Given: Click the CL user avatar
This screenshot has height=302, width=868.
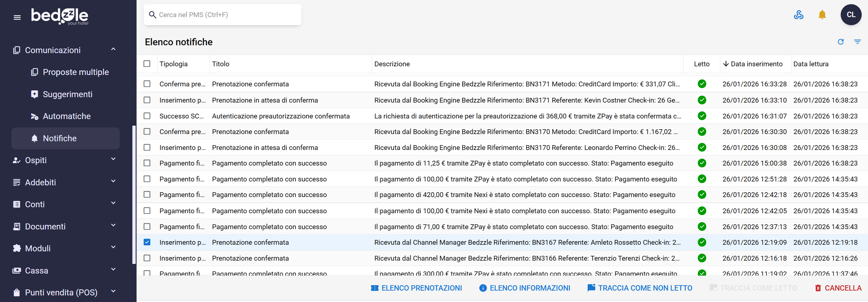Looking at the screenshot, I should (851, 15).
